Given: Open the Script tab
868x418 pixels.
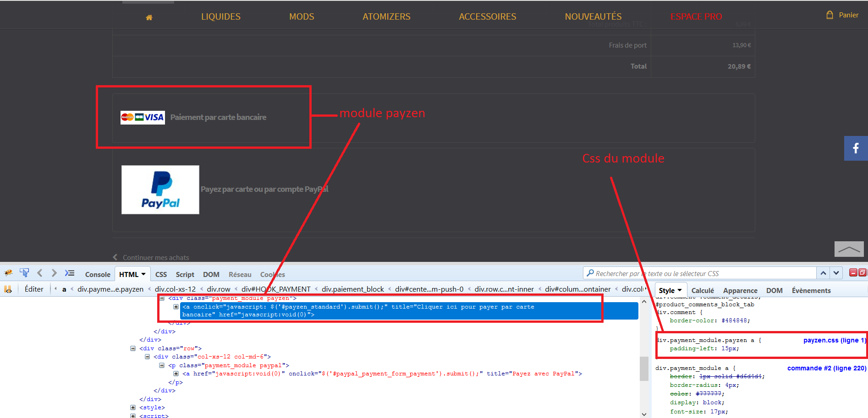Looking at the screenshot, I should tap(185, 274).
